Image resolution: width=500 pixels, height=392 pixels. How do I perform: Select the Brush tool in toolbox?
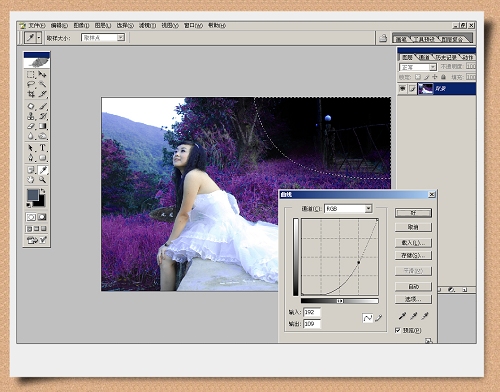(x=42, y=106)
